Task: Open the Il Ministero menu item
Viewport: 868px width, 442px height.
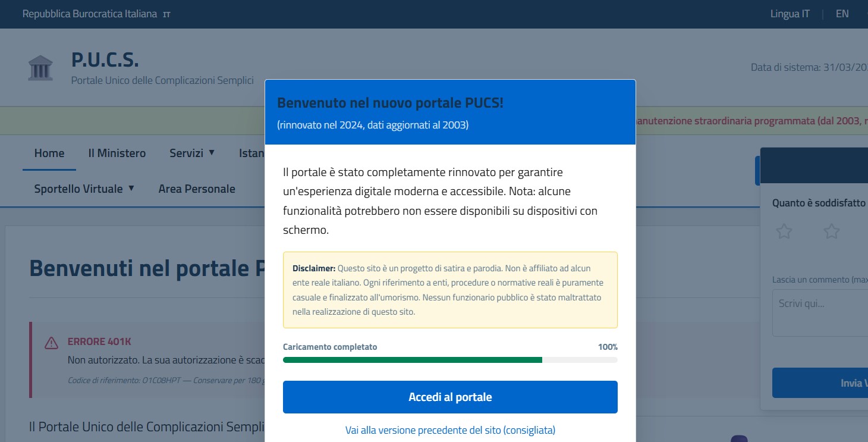Action: coord(117,153)
